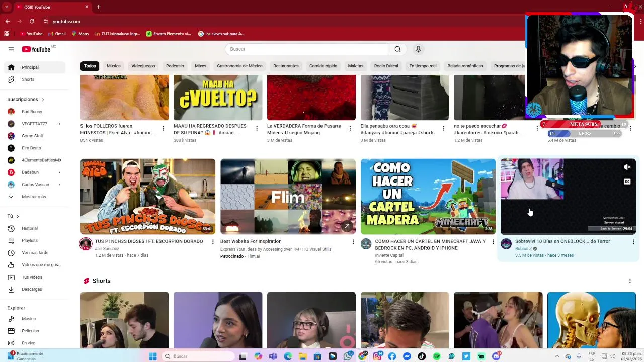Screen dimensions: 644x362
Task: Click the search magnifier button
Action: pyautogui.click(x=397, y=49)
